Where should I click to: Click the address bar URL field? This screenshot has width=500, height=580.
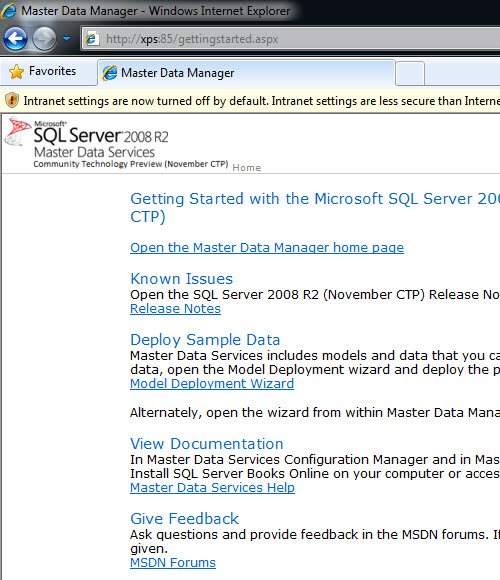tap(290, 38)
